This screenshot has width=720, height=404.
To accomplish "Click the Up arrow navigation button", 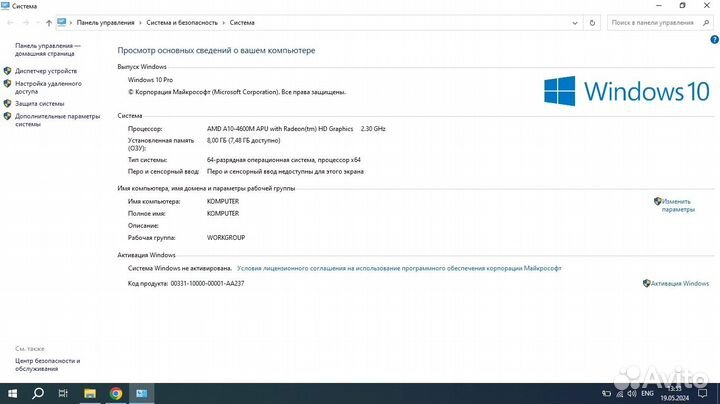I will 49,22.
